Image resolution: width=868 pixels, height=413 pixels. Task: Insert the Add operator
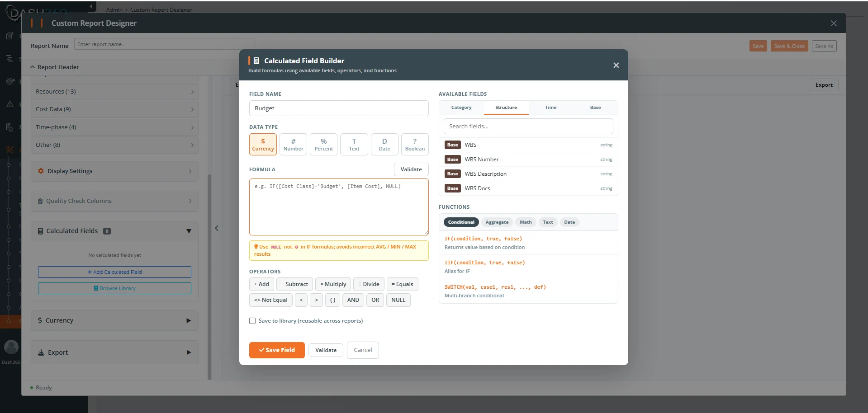(x=261, y=284)
